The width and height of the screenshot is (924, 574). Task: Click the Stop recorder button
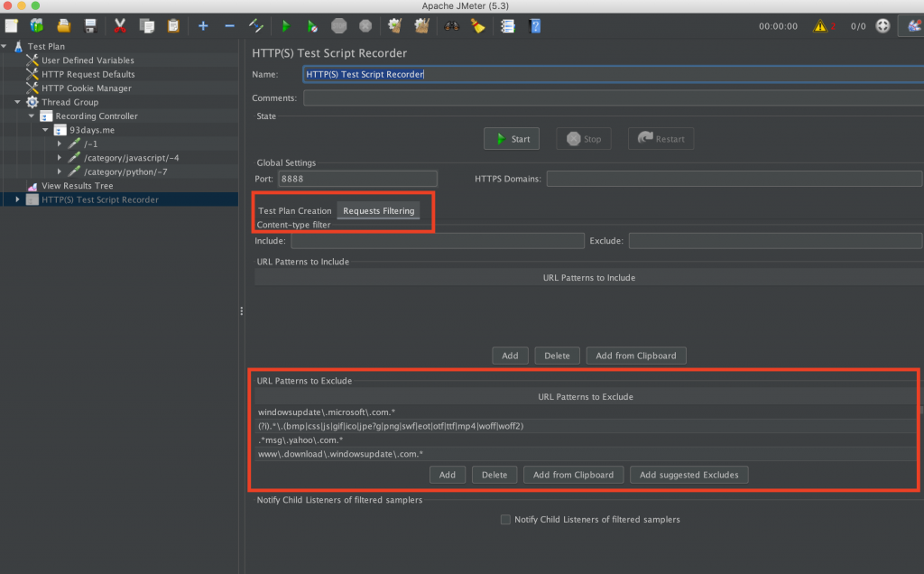click(x=584, y=138)
